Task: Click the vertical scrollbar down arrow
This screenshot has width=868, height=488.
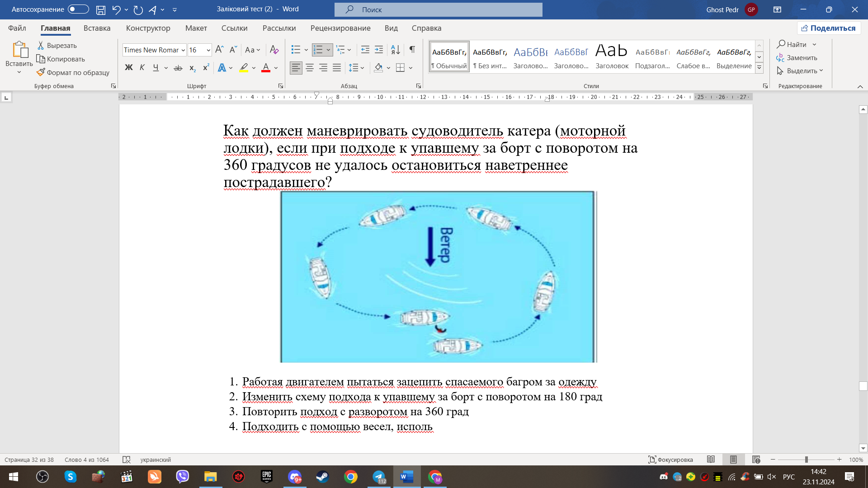Action: (863, 448)
